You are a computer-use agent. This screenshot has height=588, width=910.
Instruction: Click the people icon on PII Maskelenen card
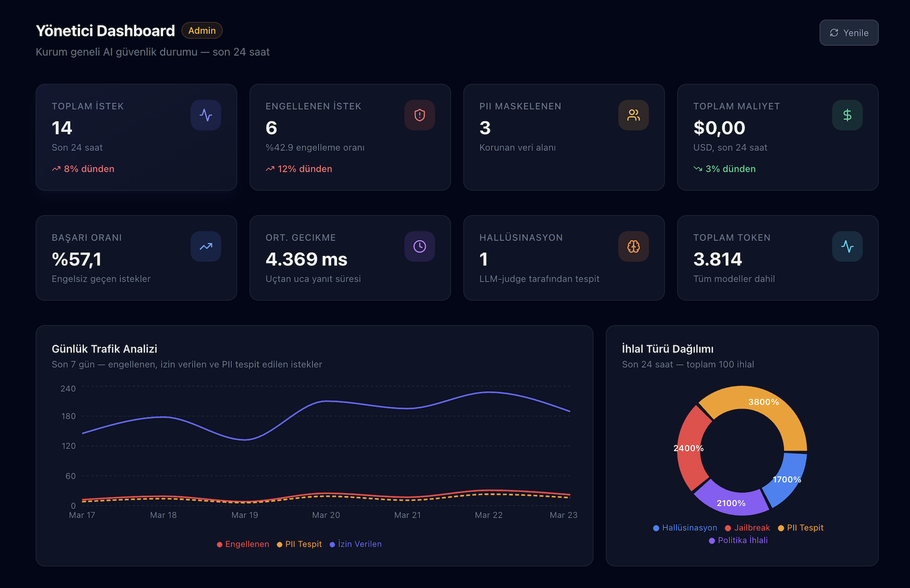point(633,115)
